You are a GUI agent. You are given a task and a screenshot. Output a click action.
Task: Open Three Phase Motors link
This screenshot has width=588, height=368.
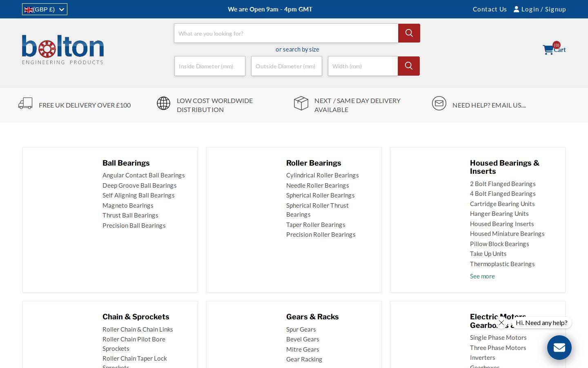tap(498, 348)
